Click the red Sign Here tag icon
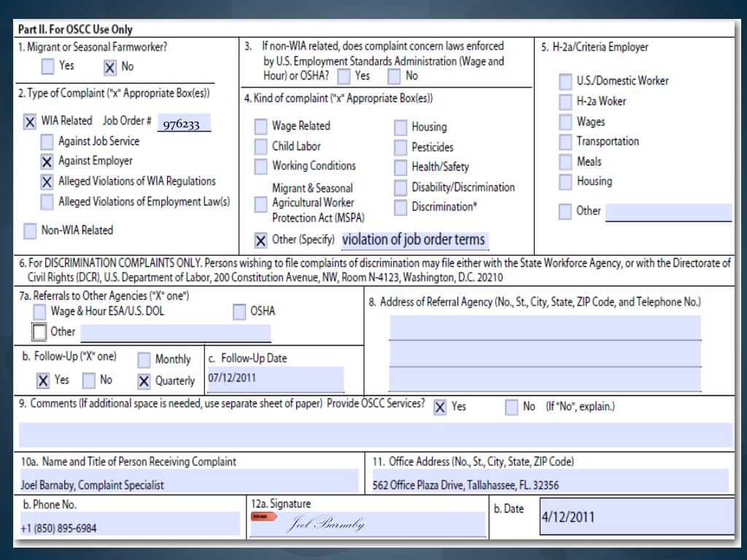 pos(264,517)
